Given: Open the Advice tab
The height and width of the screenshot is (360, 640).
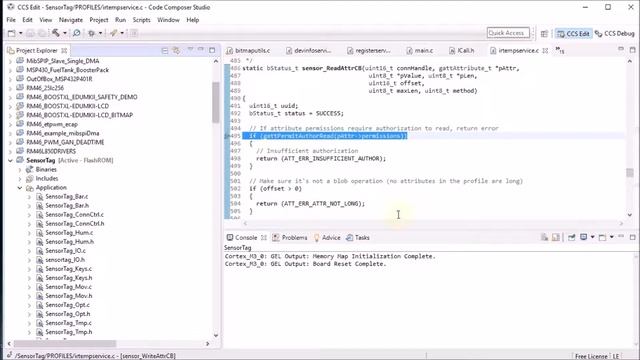Looking at the screenshot, I should pos(327,238).
